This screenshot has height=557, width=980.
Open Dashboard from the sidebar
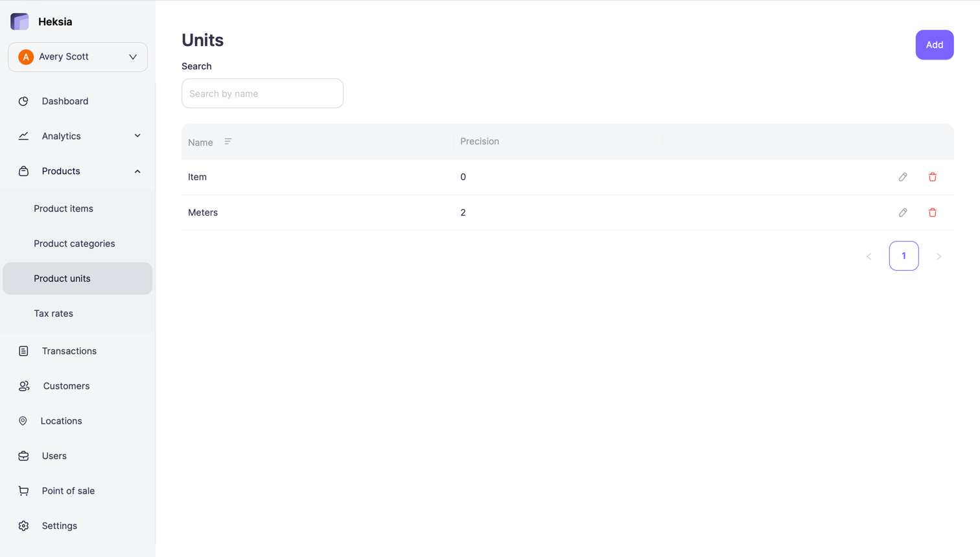pos(65,101)
